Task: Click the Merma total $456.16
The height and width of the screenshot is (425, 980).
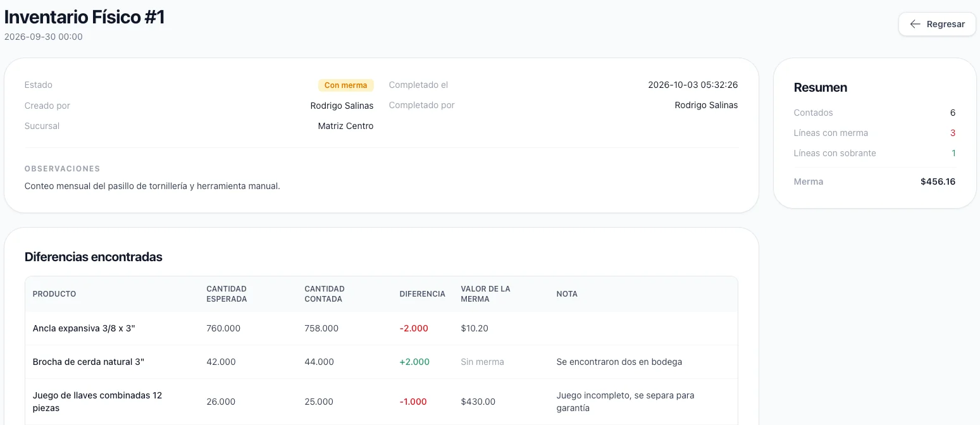Action: [x=938, y=182]
